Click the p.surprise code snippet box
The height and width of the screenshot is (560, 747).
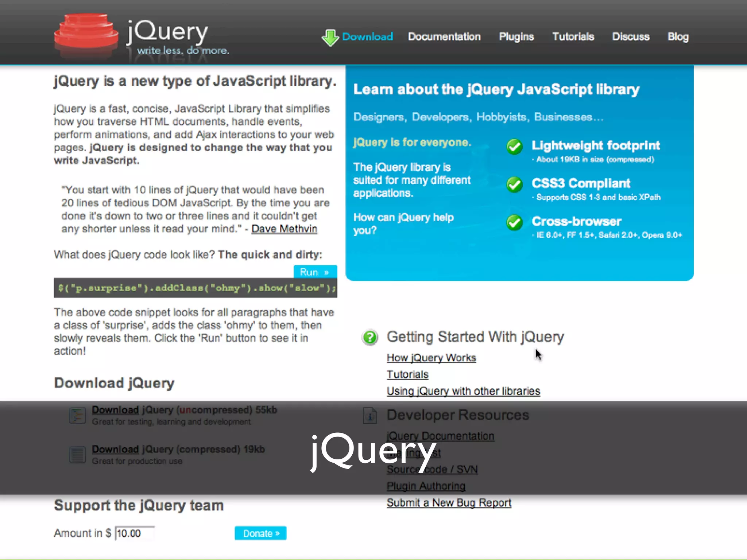point(196,288)
